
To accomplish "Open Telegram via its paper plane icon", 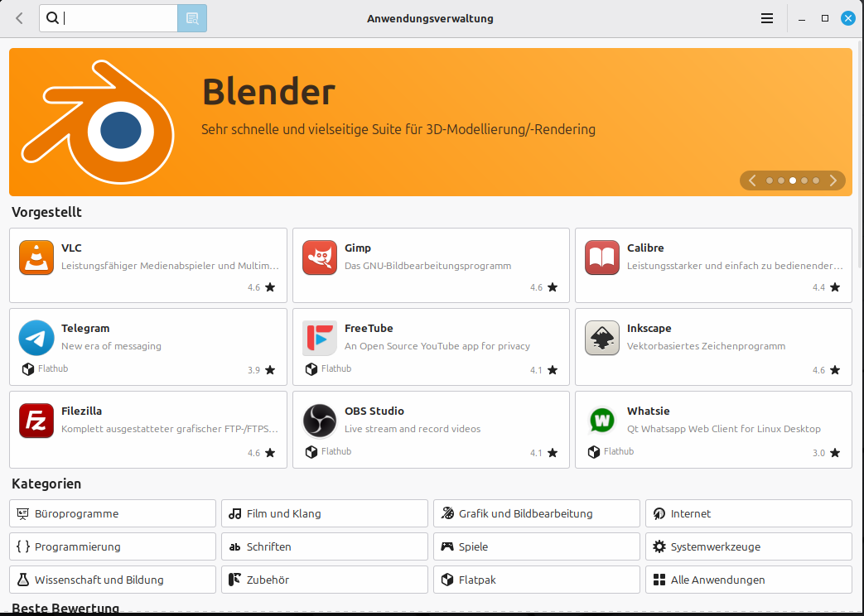I will click(36, 338).
